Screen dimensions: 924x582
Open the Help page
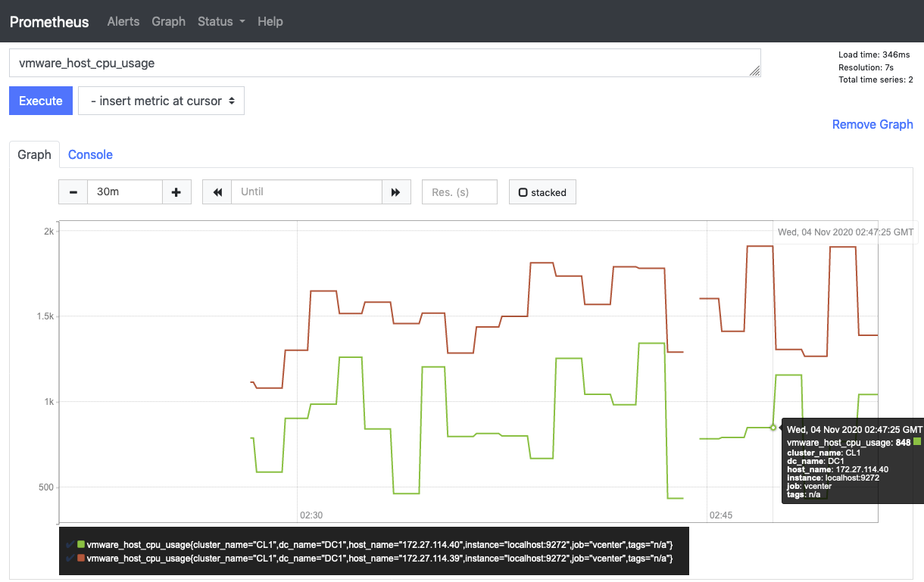click(x=270, y=21)
